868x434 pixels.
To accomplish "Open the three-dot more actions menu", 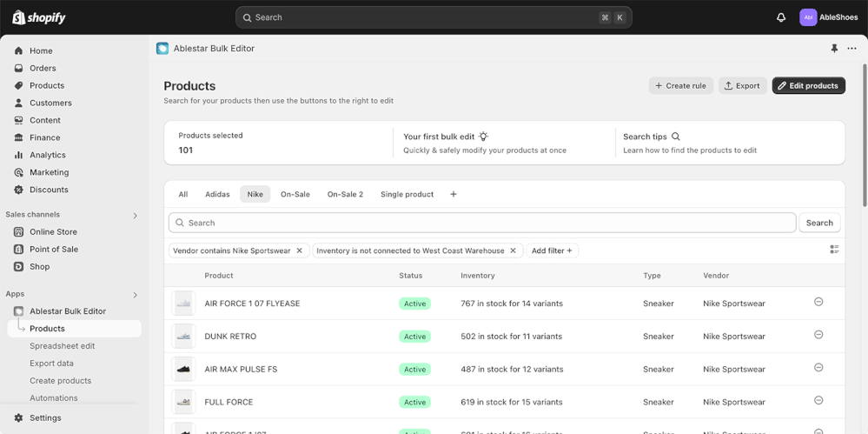I will tap(852, 49).
